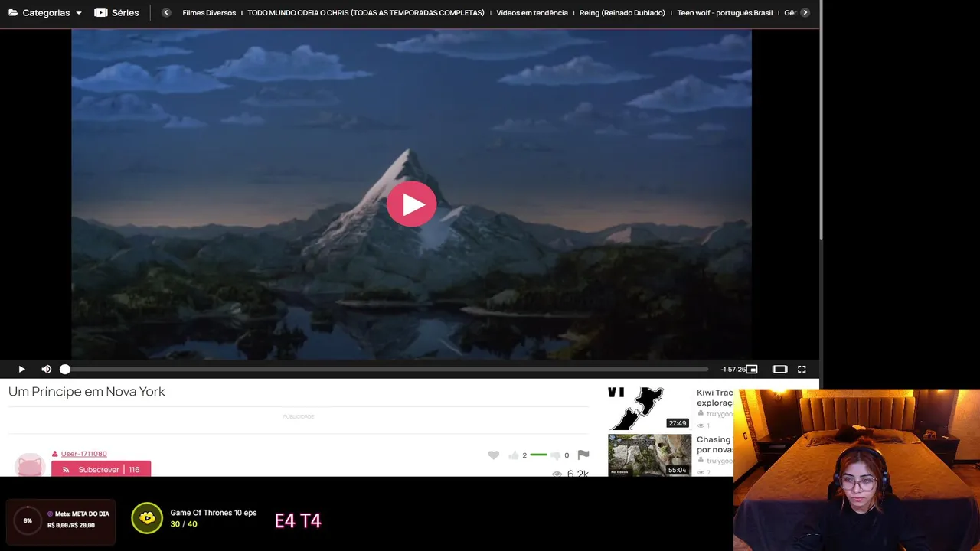Open Reing (Reinado Dublado) category

[622, 13]
